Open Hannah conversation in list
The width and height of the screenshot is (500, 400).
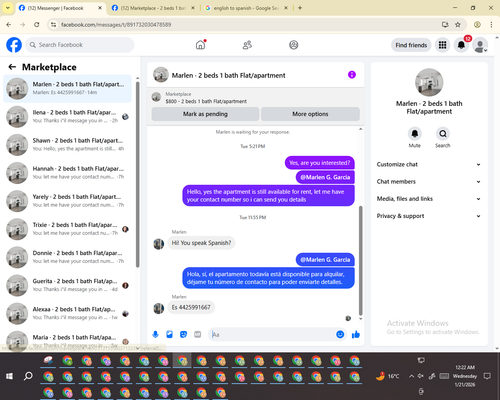pos(67,173)
